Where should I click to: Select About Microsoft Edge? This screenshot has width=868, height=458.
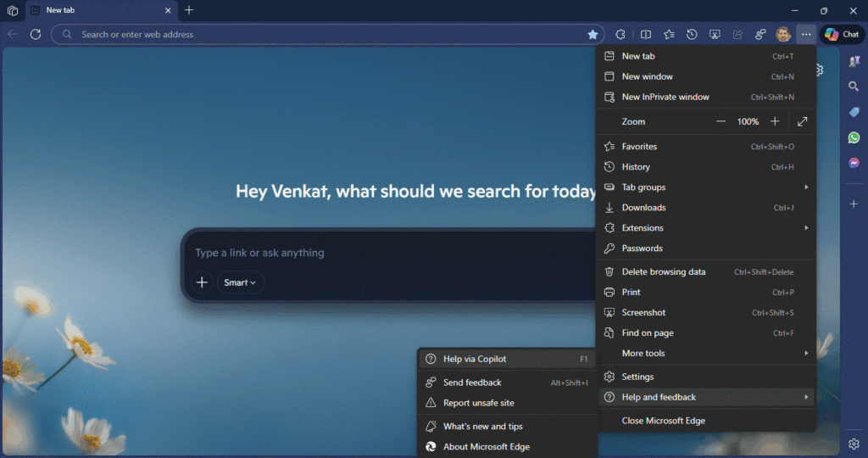[x=507, y=446]
